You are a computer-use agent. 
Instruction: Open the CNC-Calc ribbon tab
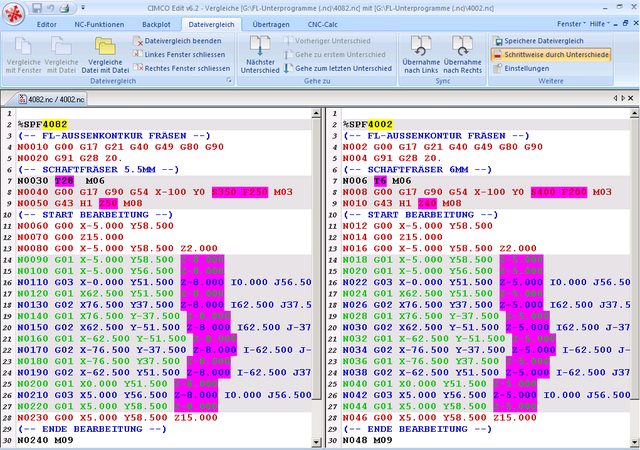coord(322,25)
